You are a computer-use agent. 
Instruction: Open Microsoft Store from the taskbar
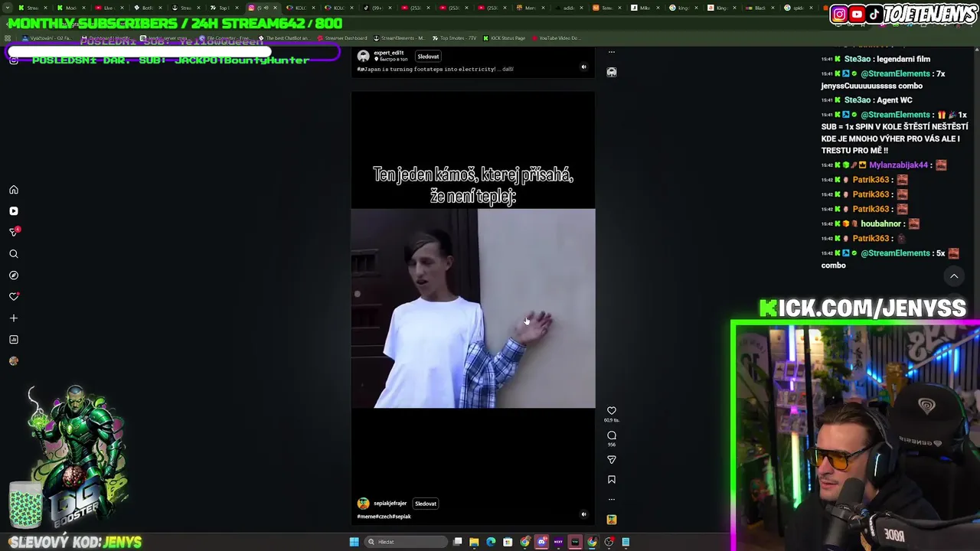coord(508,542)
